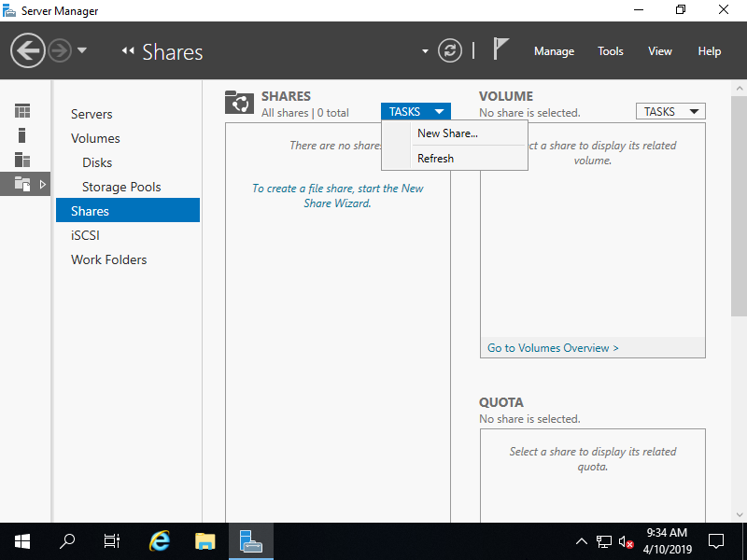Open the Help menu
Image resolution: width=747 pixels, height=560 pixels.
pyautogui.click(x=710, y=51)
